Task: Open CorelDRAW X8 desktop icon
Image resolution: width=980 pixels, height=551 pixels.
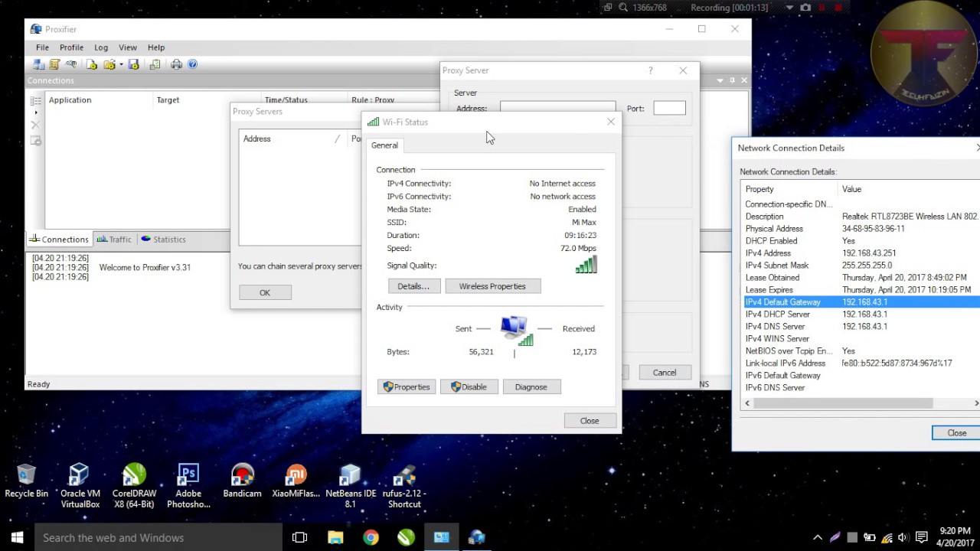Action: [x=134, y=486]
